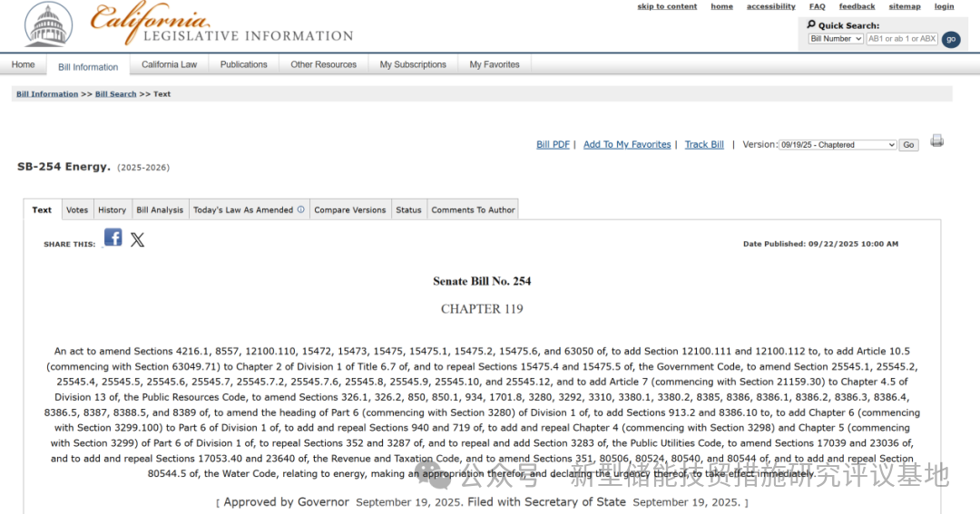Share bill via X icon
This screenshot has width=980, height=514.
(137, 239)
